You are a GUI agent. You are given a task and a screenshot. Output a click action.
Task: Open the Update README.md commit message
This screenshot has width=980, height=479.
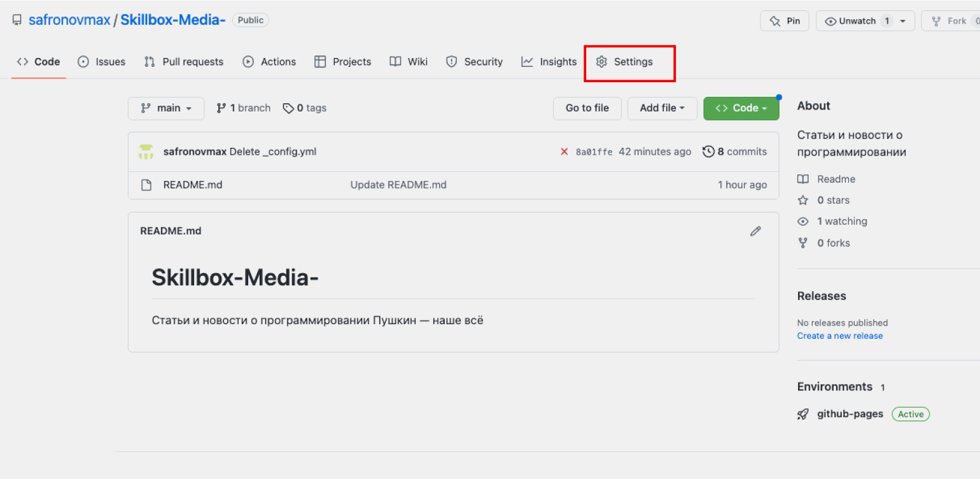398,185
